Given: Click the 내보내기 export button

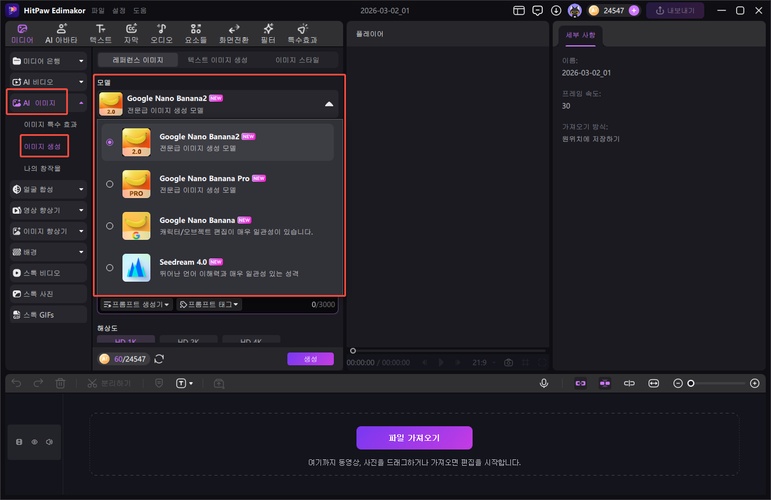Looking at the screenshot, I should (x=676, y=10).
